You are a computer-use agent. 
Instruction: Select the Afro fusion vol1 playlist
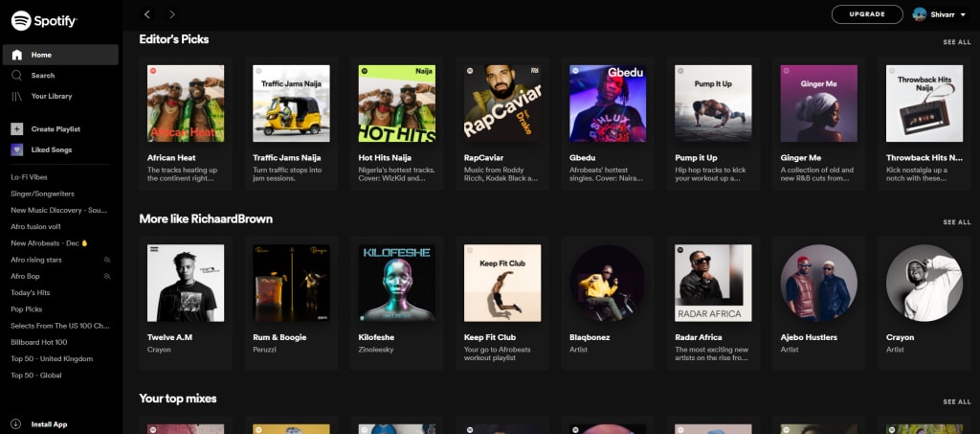pyautogui.click(x=35, y=226)
